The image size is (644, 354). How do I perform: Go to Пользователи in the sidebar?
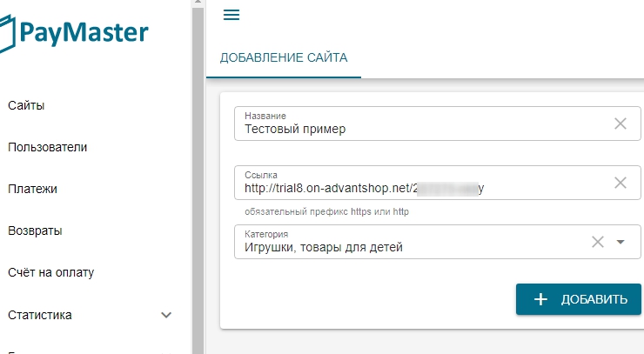[x=48, y=148]
